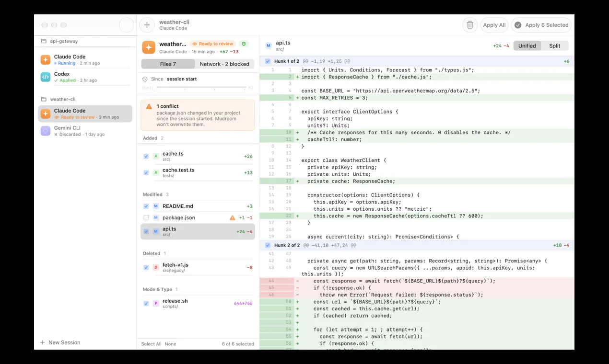Toggle the Hunk 1 of 2 checkbox
Screen dimensions: 609x364
pyautogui.click(x=268, y=61)
